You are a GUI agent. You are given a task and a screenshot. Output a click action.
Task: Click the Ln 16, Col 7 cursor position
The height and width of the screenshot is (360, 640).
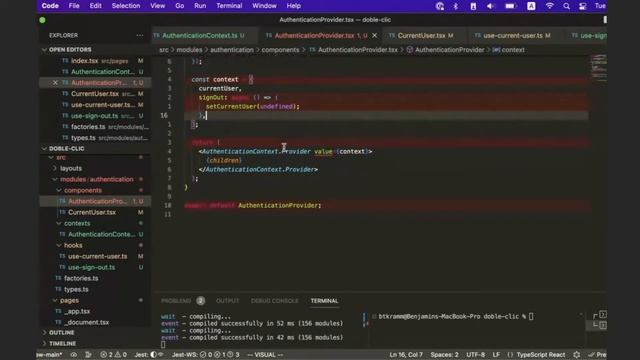pos(406,355)
